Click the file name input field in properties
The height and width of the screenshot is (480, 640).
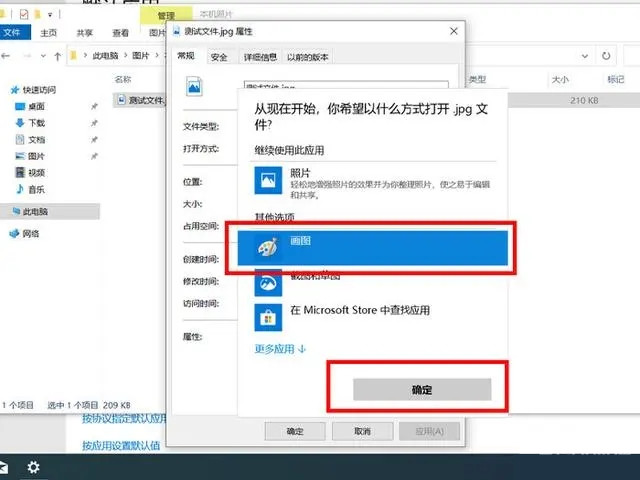(346, 85)
